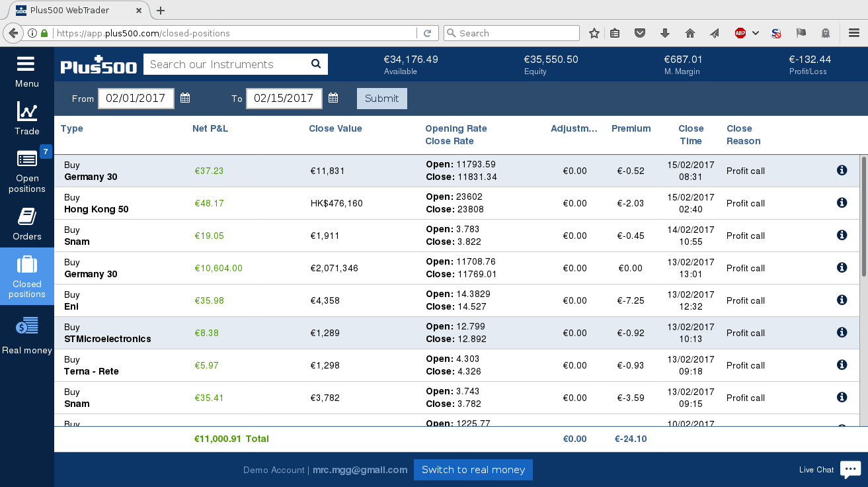Screen dimensions: 868x487
Task: Click the Close Time column header
Action: click(691, 134)
